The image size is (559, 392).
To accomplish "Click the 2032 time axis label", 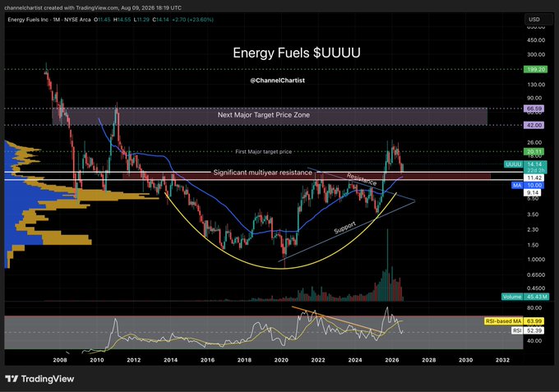I will point(502,360).
